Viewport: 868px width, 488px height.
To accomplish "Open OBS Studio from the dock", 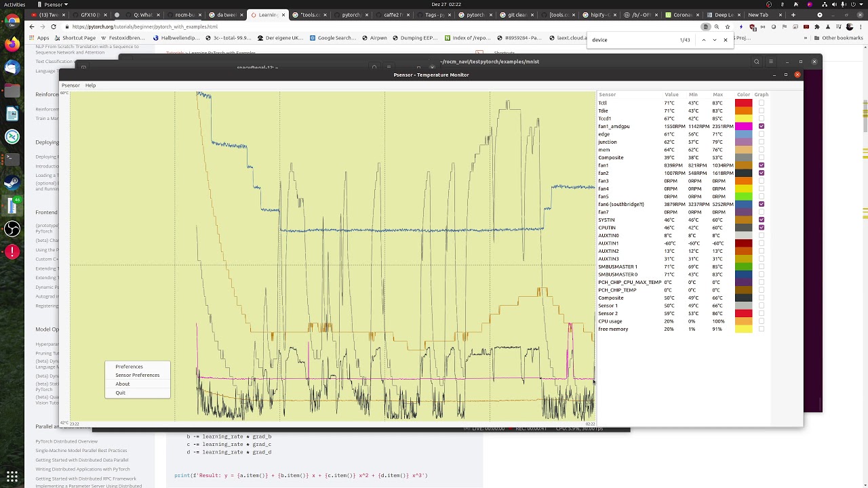I will pos(12,228).
